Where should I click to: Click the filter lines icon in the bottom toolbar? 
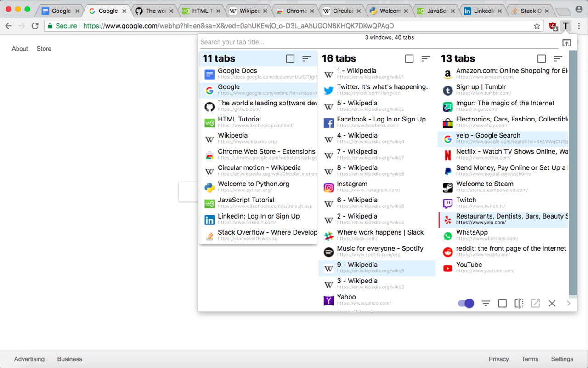point(486,303)
